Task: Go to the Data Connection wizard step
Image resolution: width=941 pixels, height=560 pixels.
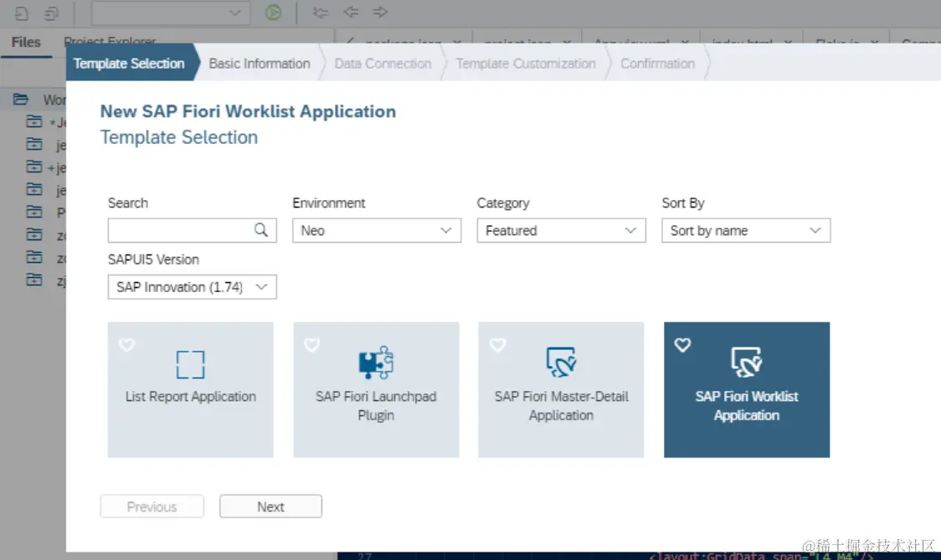Action: 383,63
